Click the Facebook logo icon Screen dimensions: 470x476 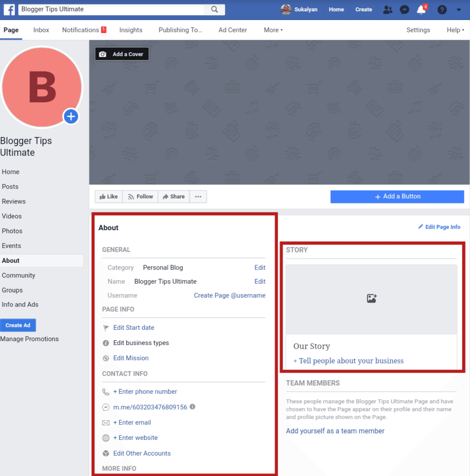click(9, 9)
